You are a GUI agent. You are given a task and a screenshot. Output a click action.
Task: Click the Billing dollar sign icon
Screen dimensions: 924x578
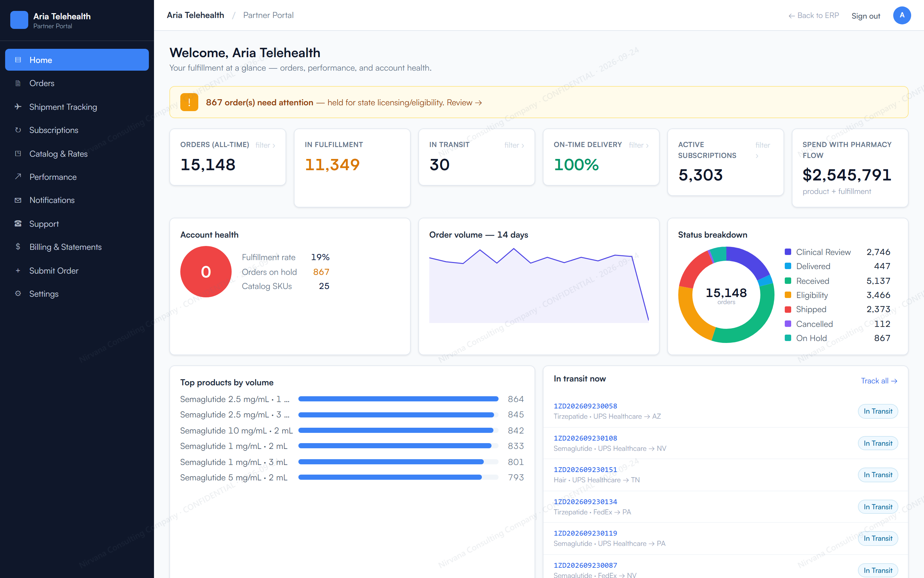point(18,247)
